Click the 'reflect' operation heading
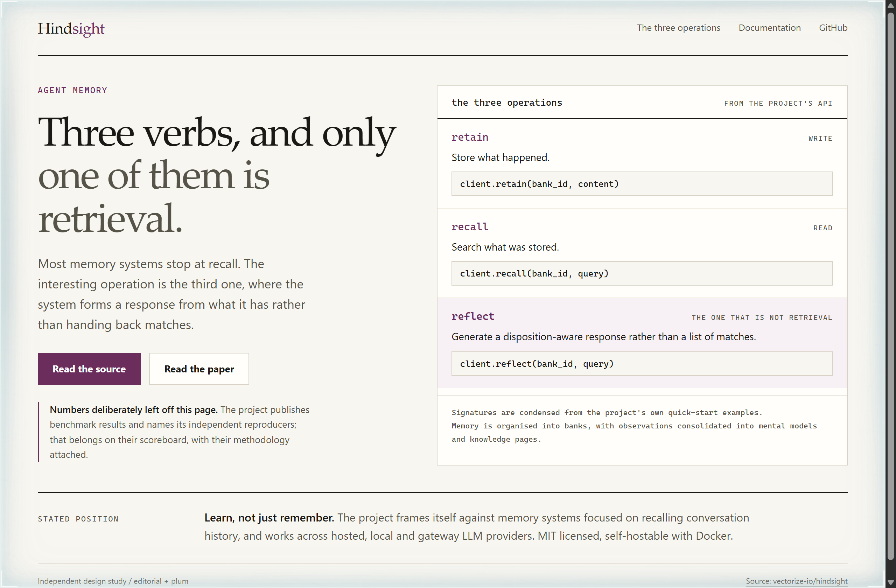 point(473,317)
